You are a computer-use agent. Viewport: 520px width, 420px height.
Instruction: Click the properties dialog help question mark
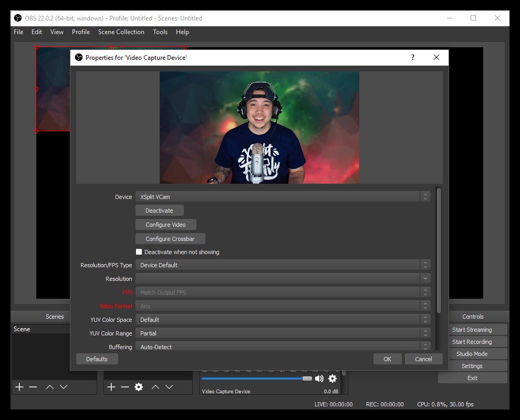(413, 57)
